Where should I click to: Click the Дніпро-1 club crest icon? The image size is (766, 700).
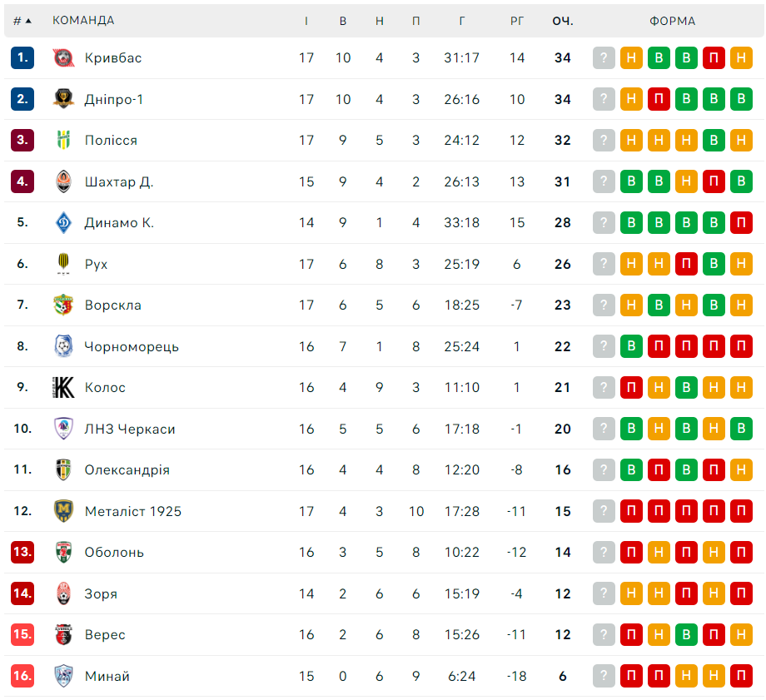pyautogui.click(x=63, y=99)
